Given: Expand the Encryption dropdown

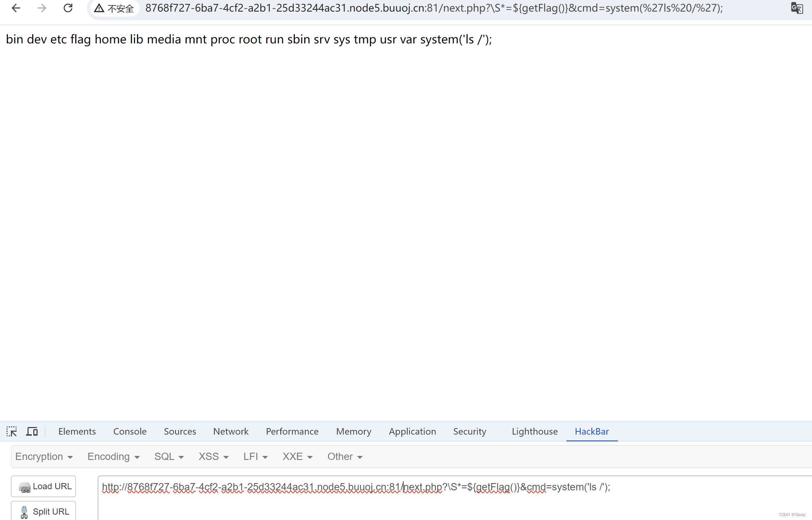Looking at the screenshot, I should pos(44,457).
